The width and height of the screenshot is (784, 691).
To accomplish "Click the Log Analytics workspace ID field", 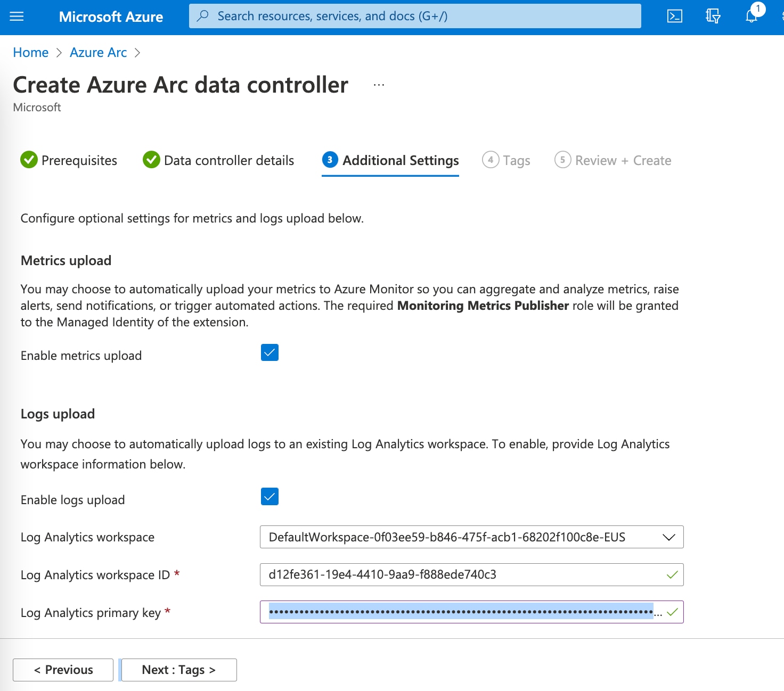I will click(471, 575).
